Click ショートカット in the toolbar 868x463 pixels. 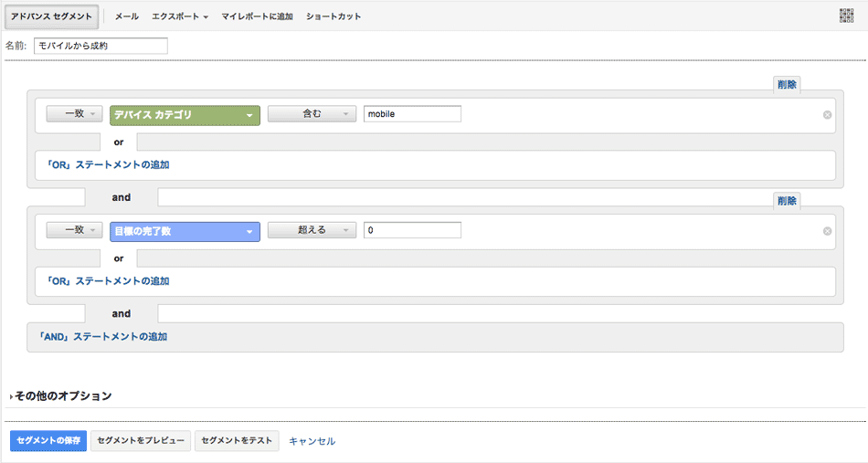pos(333,16)
